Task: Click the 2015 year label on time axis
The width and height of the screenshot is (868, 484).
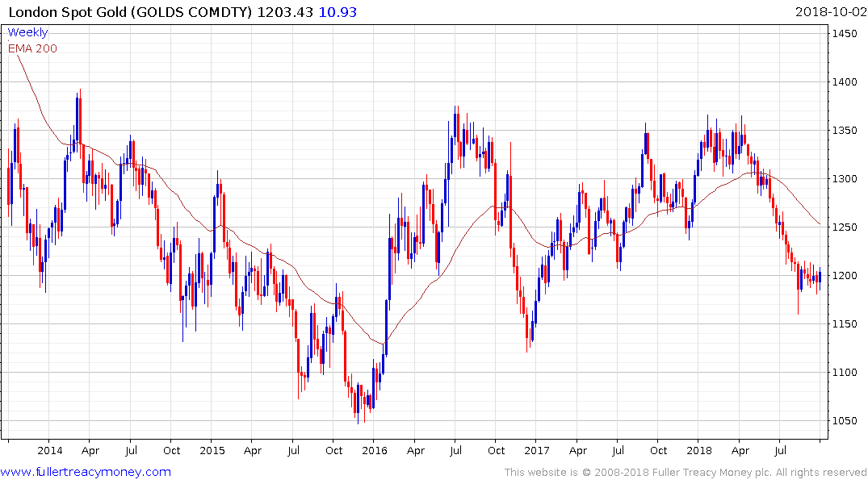Action: (212, 450)
